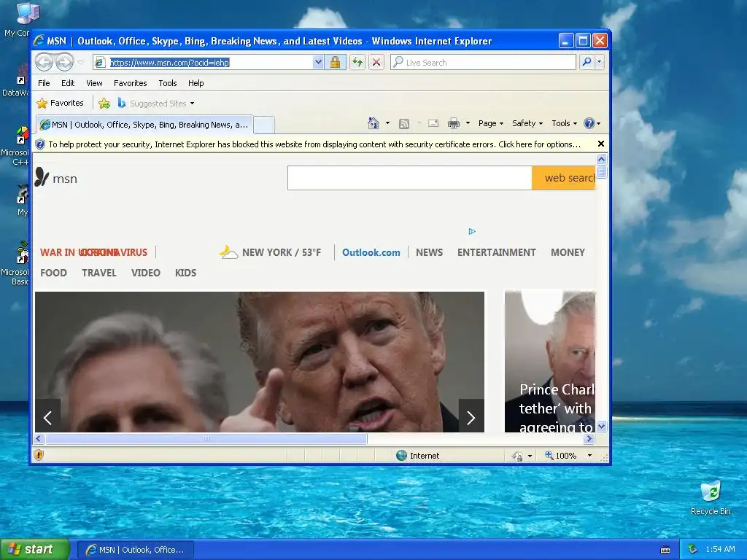Open the Favorites menu

[x=130, y=83]
